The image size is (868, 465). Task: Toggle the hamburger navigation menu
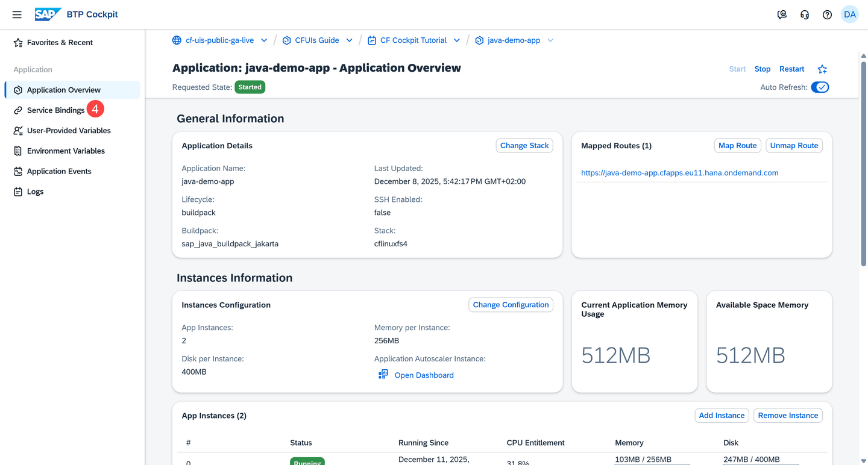(x=17, y=14)
